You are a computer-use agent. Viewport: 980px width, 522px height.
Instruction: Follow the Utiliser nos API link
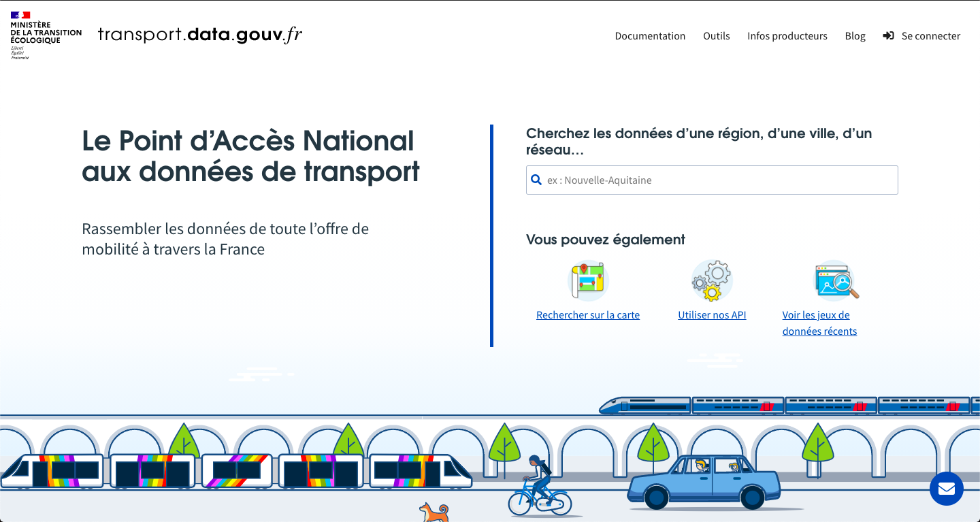[x=712, y=315]
